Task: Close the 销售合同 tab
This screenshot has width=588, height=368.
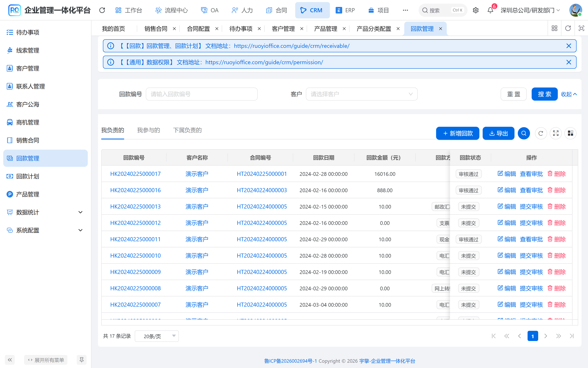Action: [x=174, y=29]
